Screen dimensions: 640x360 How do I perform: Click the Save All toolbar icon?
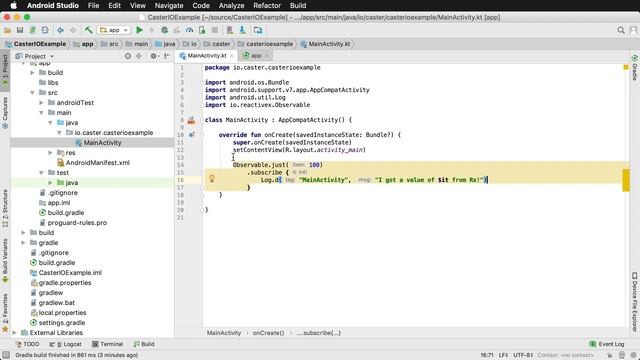pyautogui.click(x=20, y=30)
